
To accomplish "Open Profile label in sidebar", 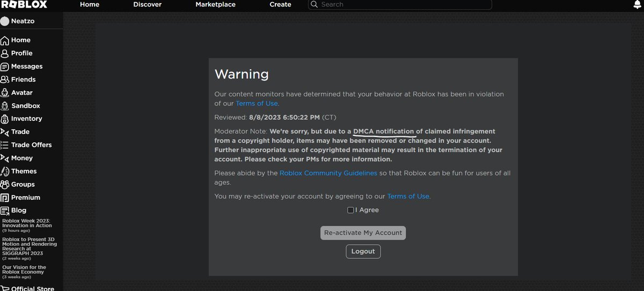I will pos(22,53).
